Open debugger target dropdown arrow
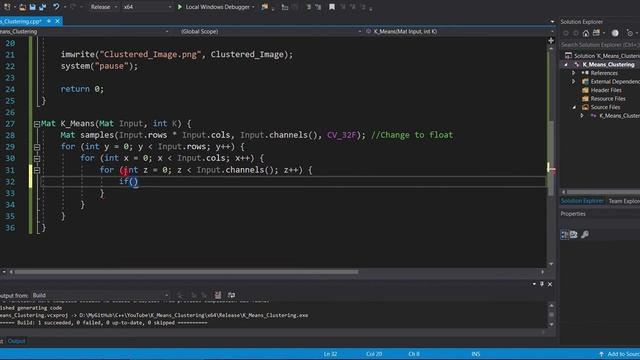Viewport: 640px width, 360px height. point(253,7)
